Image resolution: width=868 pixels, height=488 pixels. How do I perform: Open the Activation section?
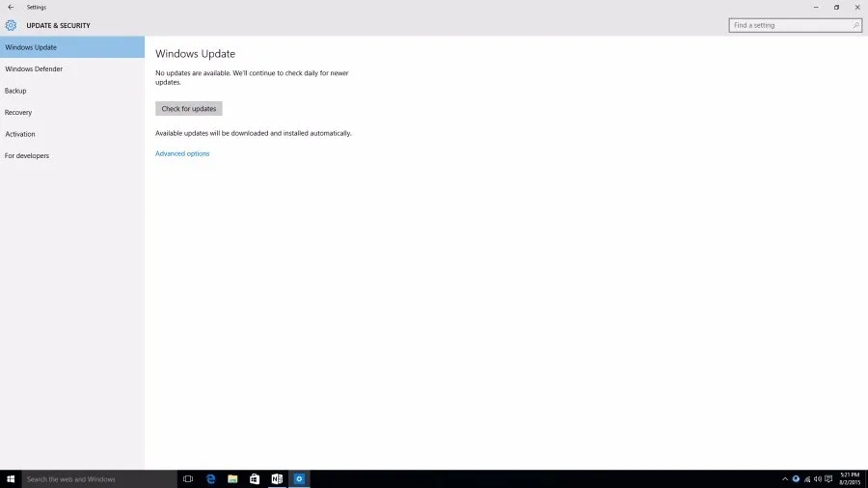[72, 134]
